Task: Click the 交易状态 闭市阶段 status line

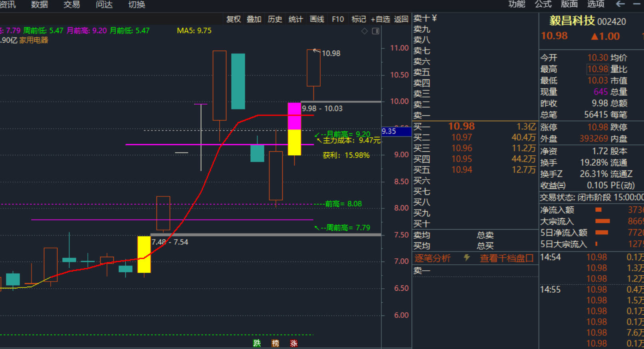Action: click(592, 198)
